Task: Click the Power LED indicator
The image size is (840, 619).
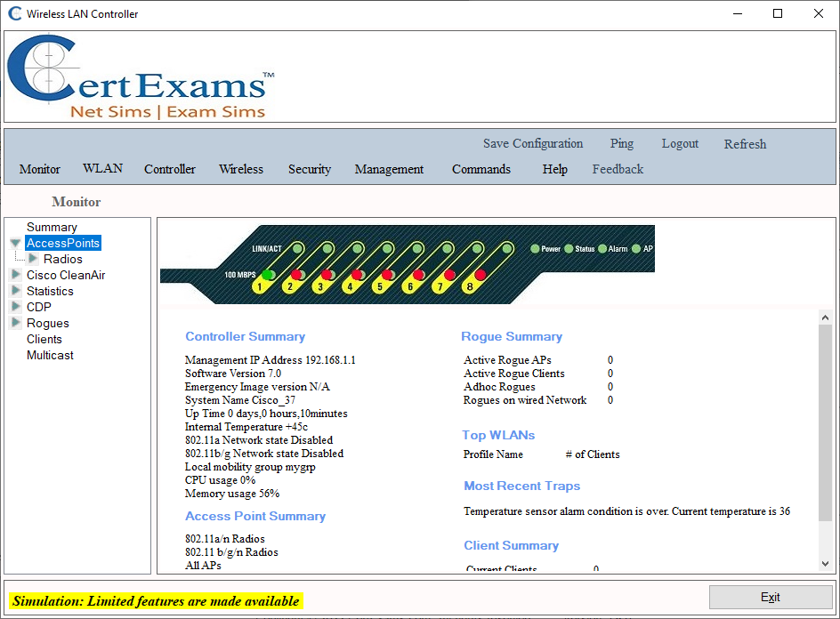Action: 535,250
